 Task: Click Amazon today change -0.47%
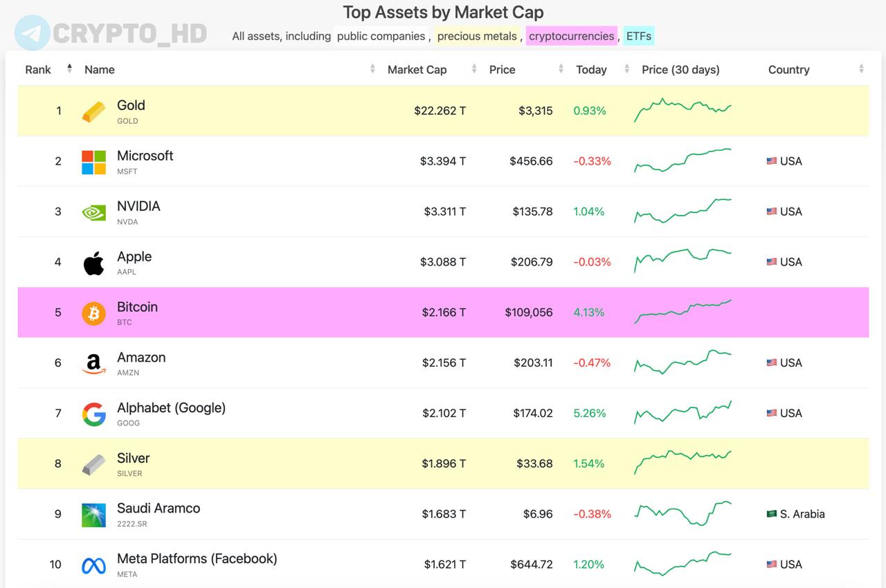tap(592, 363)
